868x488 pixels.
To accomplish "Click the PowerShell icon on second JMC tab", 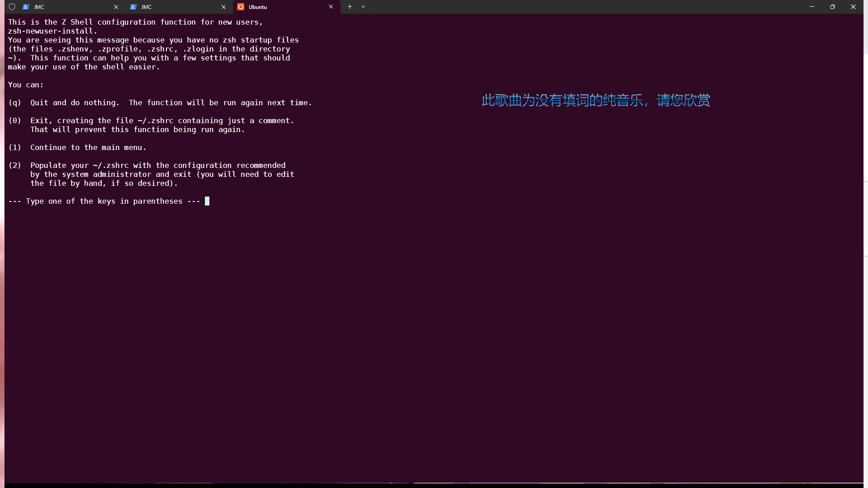I will (133, 7).
